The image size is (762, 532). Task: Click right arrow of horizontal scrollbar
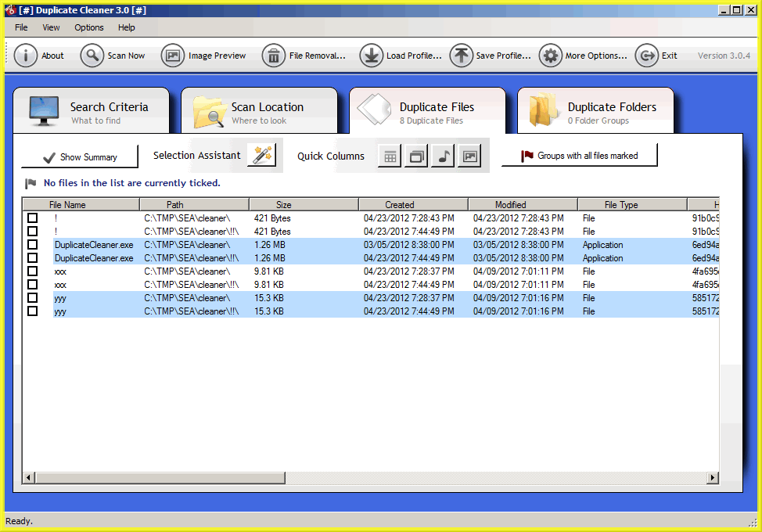click(x=713, y=477)
